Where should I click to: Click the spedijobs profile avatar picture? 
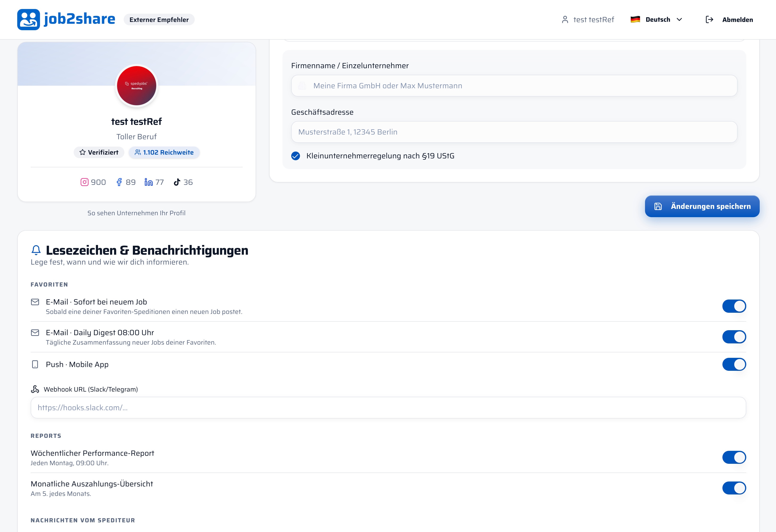[x=137, y=86]
